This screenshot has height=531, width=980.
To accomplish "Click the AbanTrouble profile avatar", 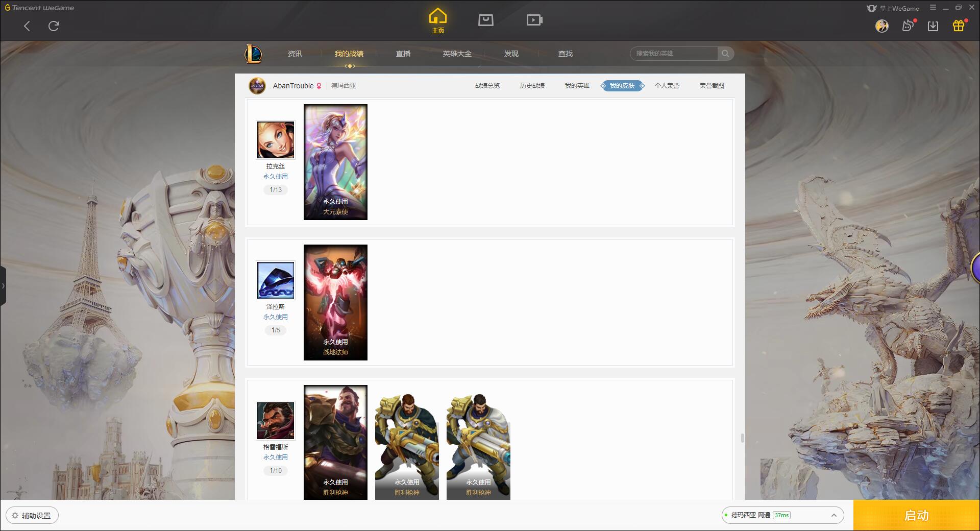I will click(257, 86).
